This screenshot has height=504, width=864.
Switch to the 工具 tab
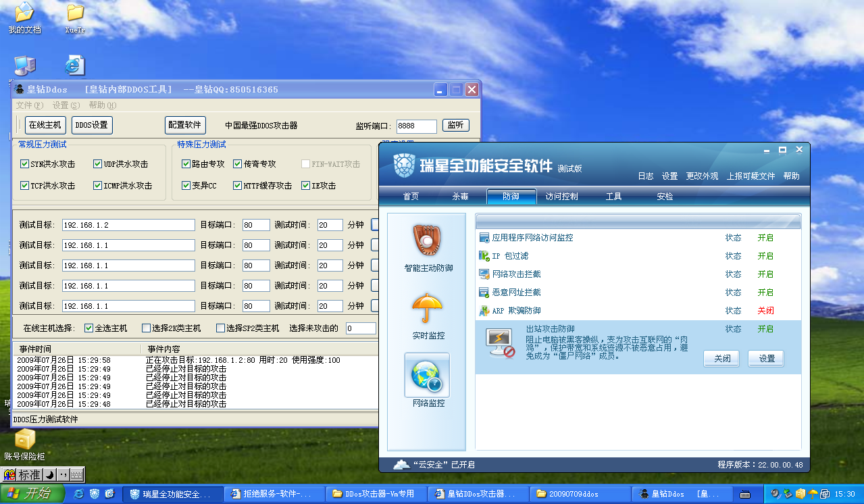pos(613,197)
